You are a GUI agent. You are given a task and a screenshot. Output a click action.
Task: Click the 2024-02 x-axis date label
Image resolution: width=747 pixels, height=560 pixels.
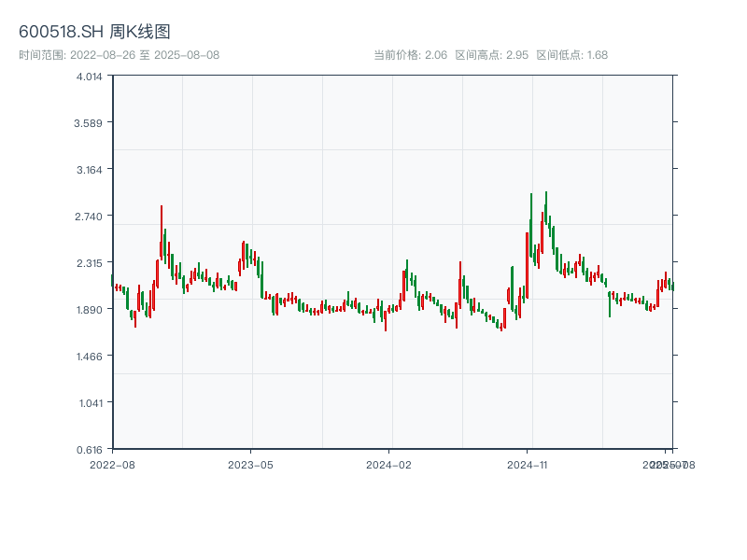click(x=389, y=464)
